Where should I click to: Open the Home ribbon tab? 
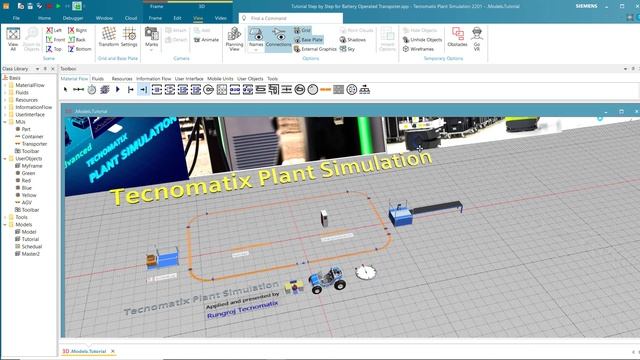click(x=44, y=18)
